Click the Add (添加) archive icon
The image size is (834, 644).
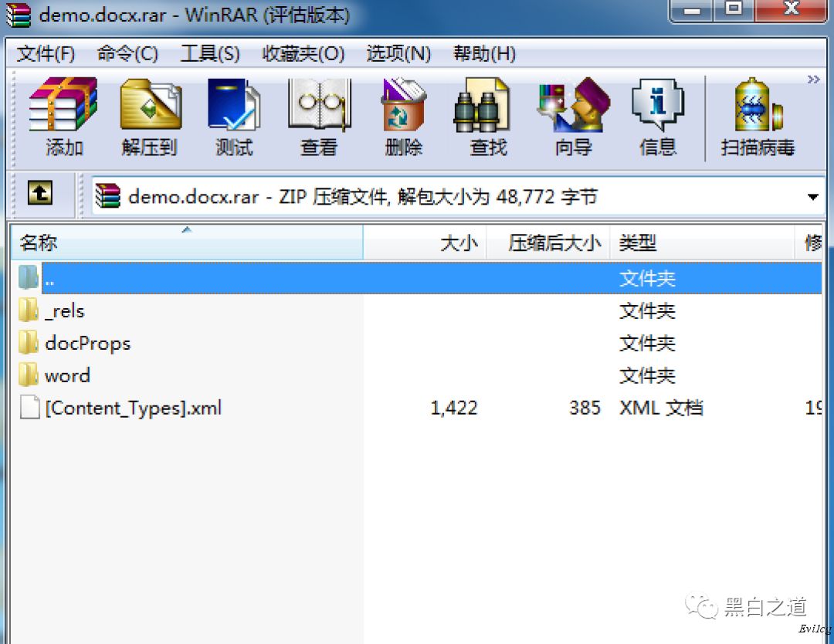(x=63, y=105)
